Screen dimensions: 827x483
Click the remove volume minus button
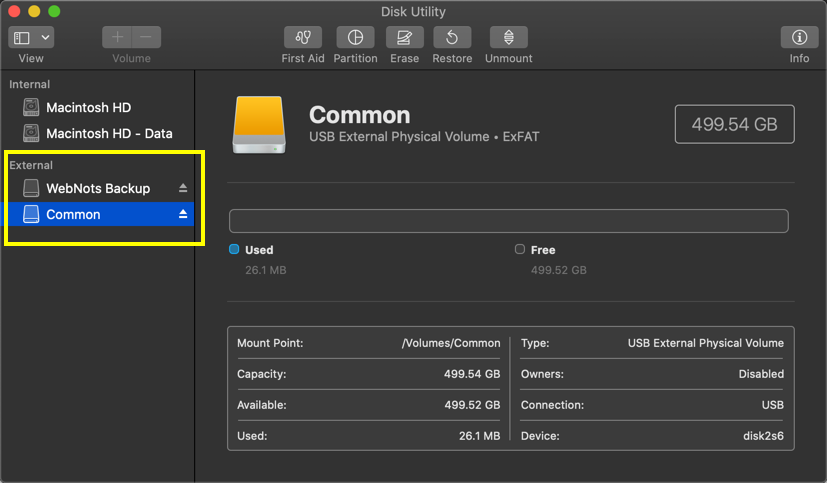146,37
